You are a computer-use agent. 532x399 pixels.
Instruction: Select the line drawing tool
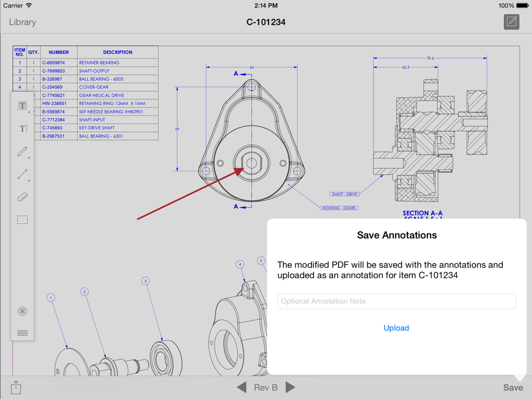22,174
